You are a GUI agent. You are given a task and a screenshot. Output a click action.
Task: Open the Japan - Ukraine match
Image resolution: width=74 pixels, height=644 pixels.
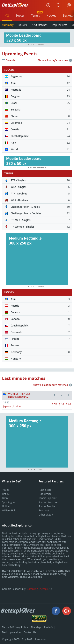pyautogui.click(x=12, y=406)
